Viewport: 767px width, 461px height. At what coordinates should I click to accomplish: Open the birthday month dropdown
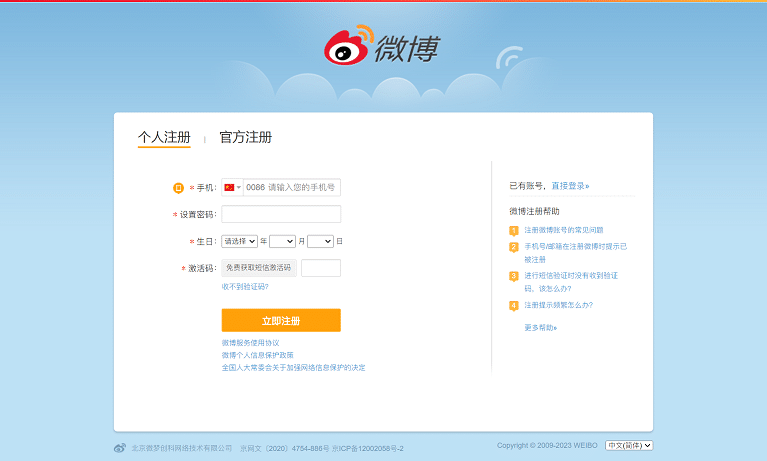click(282, 241)
